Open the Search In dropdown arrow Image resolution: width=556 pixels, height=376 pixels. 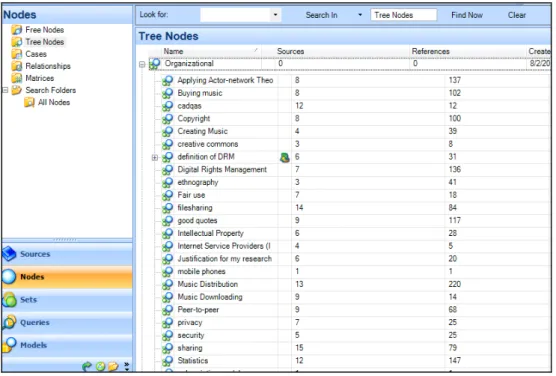tap(360, 15)
